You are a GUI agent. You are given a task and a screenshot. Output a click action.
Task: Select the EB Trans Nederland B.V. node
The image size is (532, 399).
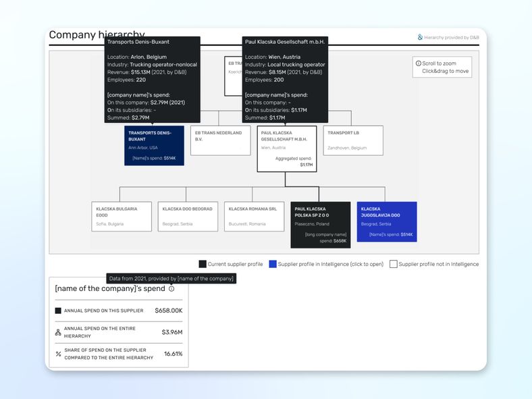point(221,140)
